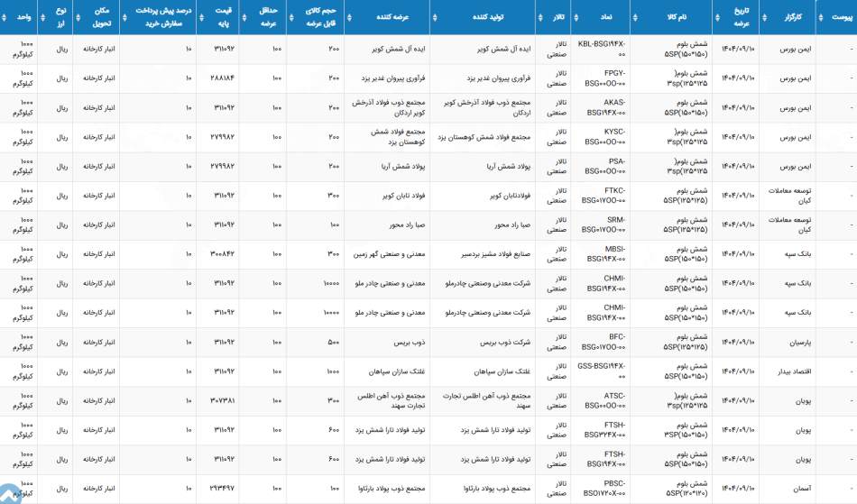Select offer volume ۳۰۰ in ATSC row
Viewport: 857px width, 504px height.
pyautogui.click(x=334, y=401)
